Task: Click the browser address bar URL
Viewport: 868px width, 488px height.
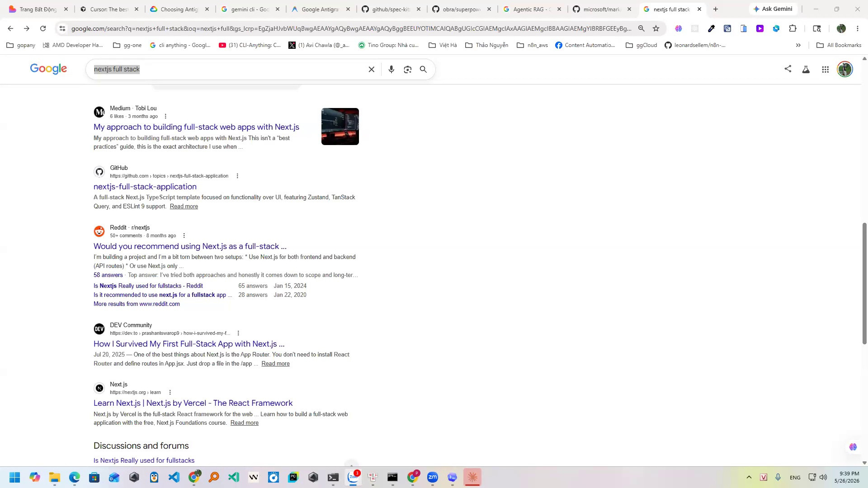Action: [351, 28]
